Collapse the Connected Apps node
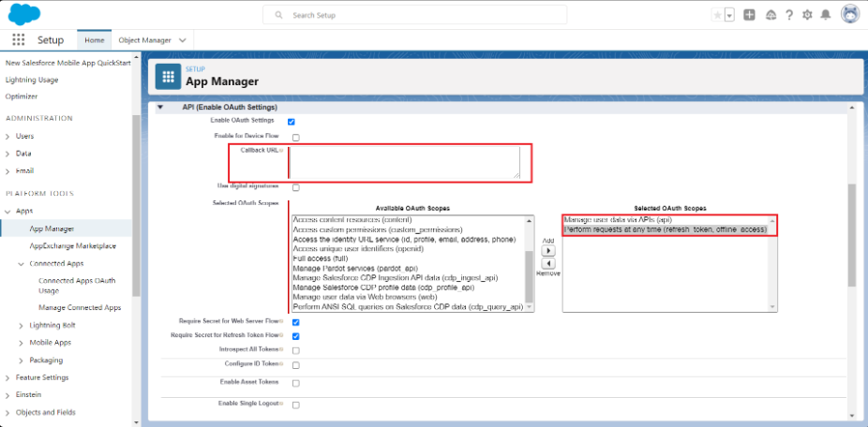This screenshot has height=427, width=868. coord(21,264)
